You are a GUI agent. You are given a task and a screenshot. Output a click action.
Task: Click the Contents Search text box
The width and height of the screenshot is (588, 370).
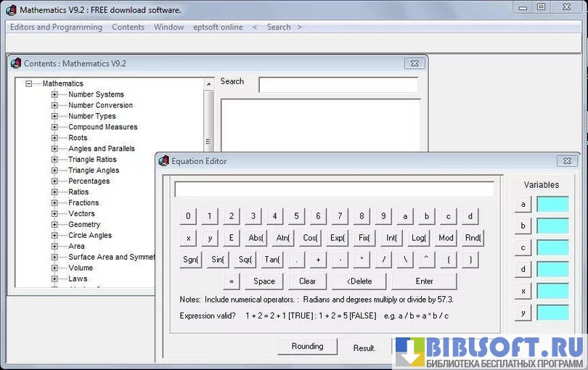click(x=338, y=85)
